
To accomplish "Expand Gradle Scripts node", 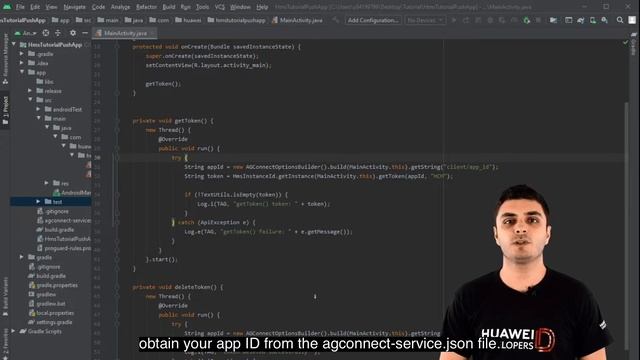I will pyautogui.click(x=13, y=331).
